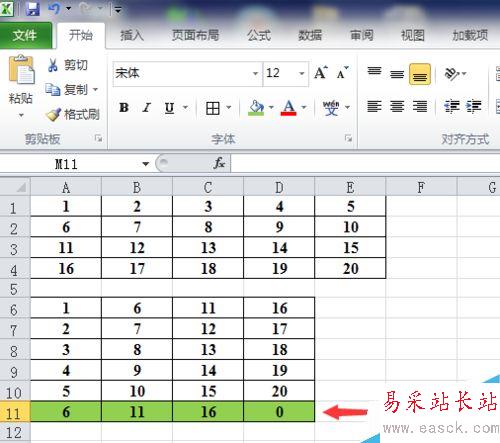Click the fx Insert Function icon
500x443 pixels.
coord(219,164)
